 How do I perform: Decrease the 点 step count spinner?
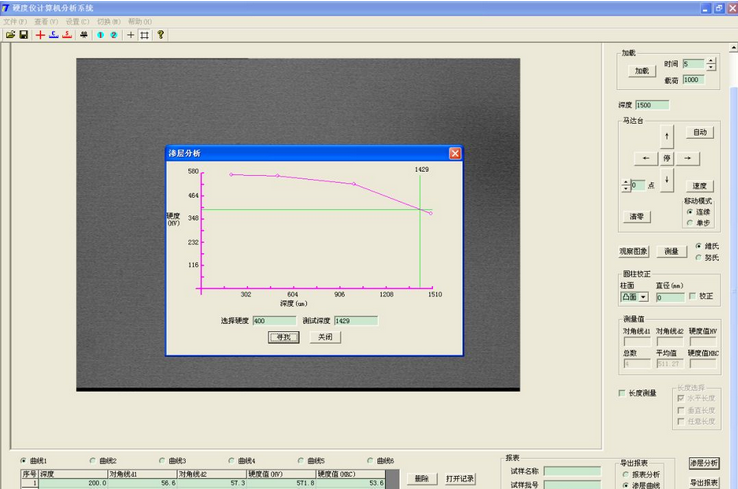625,188
